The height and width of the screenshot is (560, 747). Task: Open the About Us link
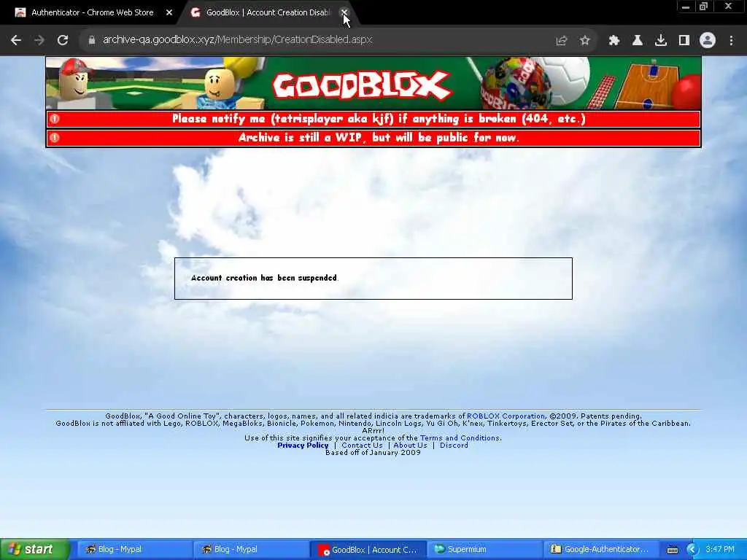(410, 446)
